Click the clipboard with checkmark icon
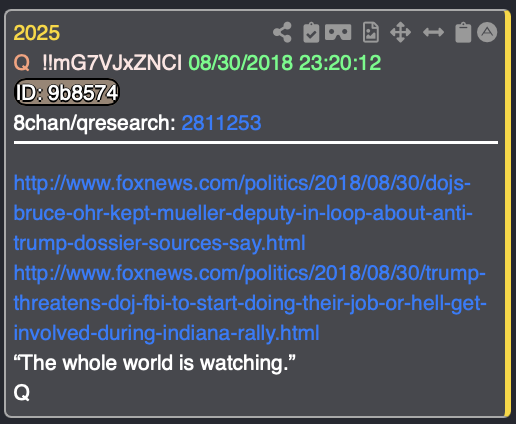Viewport: 516px width, 424px height. (x=311, y=32)
